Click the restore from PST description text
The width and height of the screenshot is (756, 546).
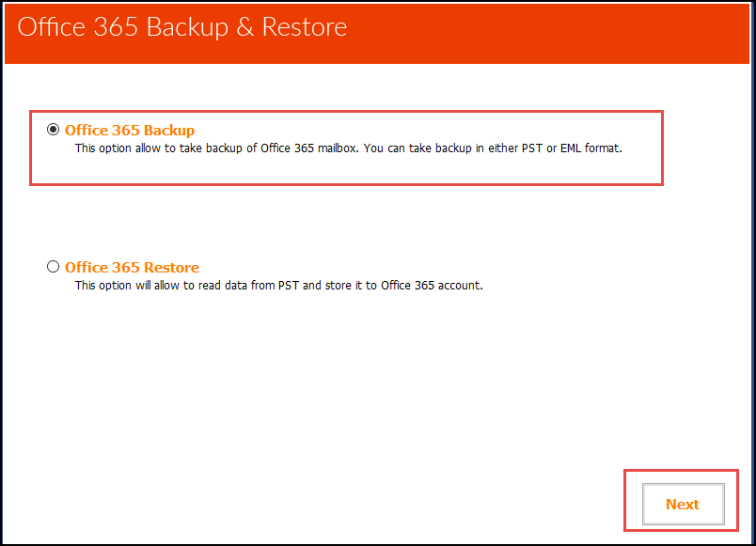point(278,286)
